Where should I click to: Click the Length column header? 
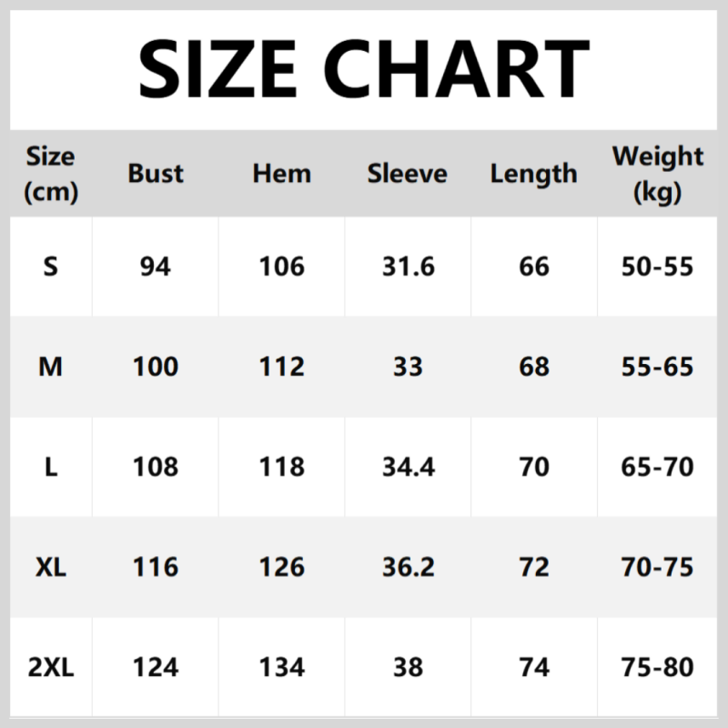pos(533,173)
